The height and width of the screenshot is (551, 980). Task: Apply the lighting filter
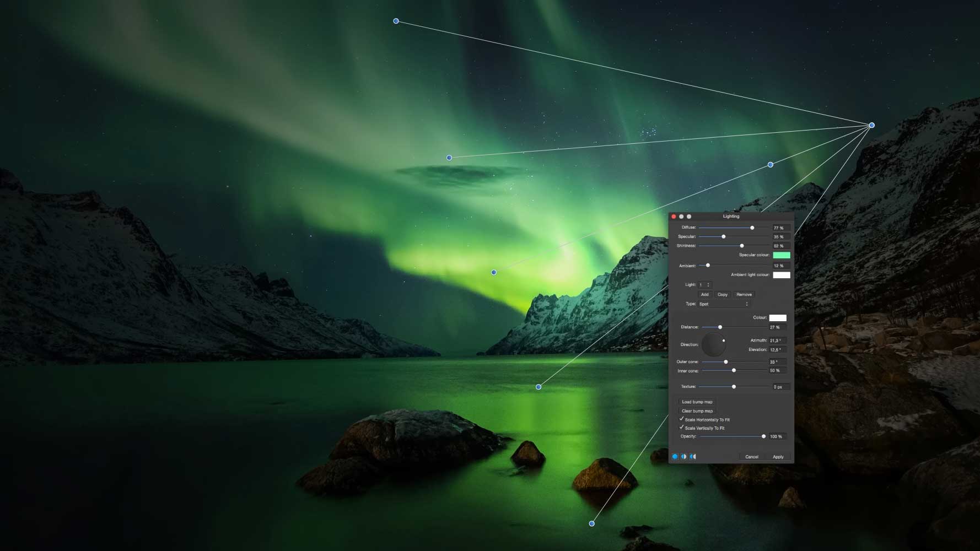point(778,457)
